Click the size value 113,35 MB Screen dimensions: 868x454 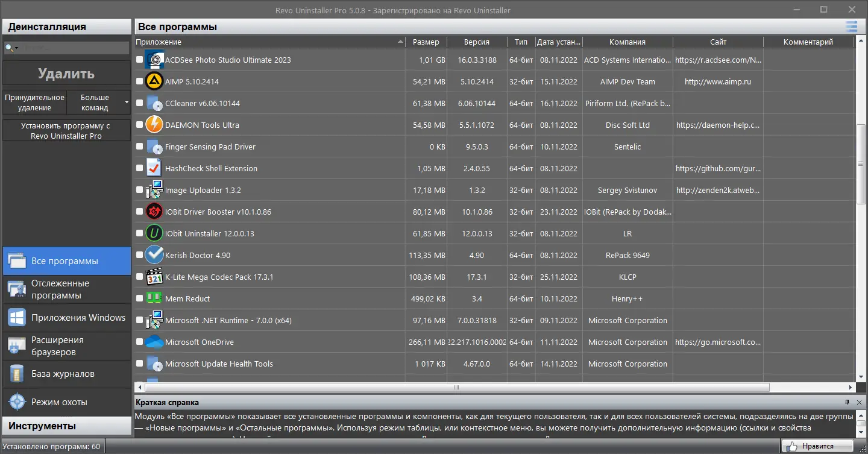click(x=427, y=255)
